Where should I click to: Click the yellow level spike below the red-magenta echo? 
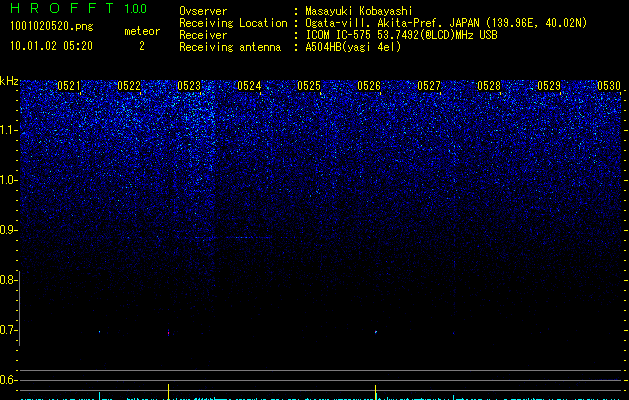168,392
